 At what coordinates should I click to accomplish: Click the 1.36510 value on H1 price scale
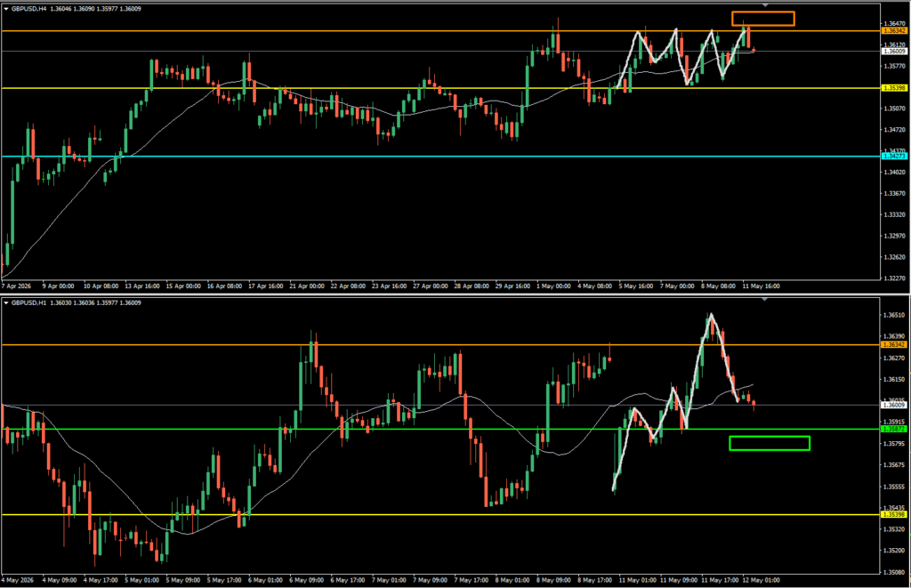click(894, 316)
